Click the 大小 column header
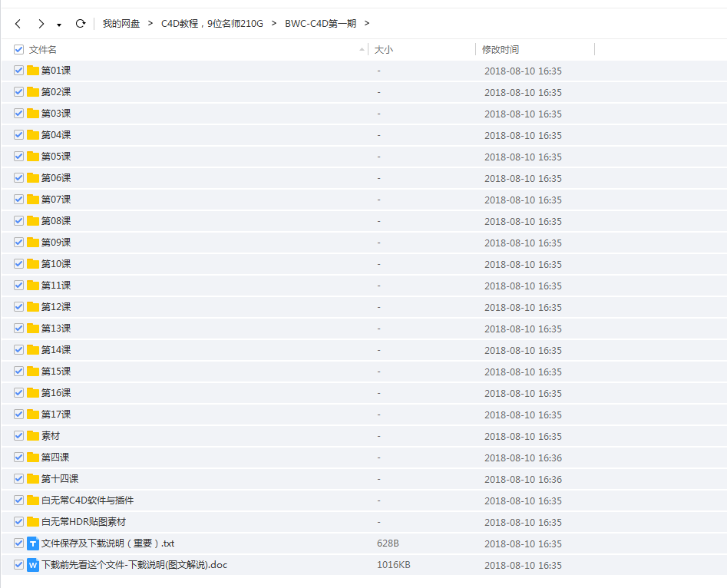Screen dimensions: 727x588 379,49
